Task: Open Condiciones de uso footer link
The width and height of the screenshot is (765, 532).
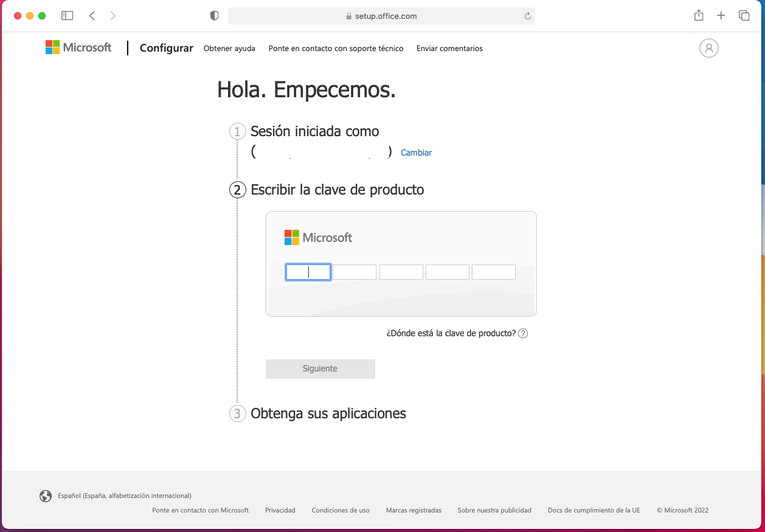Action: pyautogui.click(x=341, y=510)
